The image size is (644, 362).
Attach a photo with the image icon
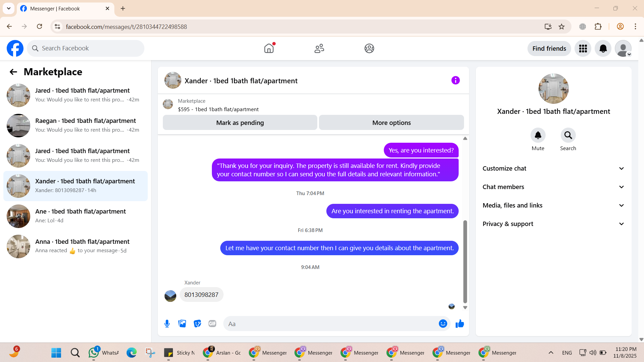(x=182, y=324)
